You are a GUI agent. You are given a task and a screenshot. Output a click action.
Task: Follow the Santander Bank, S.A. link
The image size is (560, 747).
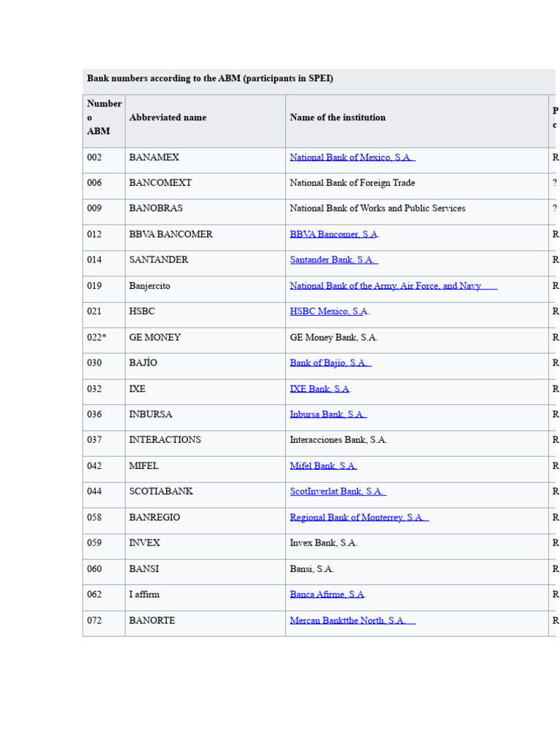[x=334, y=260]
